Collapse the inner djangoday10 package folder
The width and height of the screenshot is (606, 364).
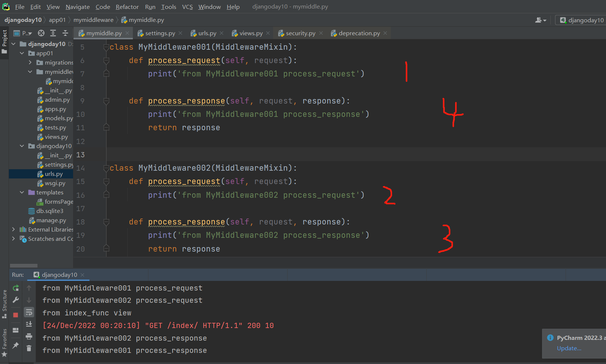pos(22,146)
